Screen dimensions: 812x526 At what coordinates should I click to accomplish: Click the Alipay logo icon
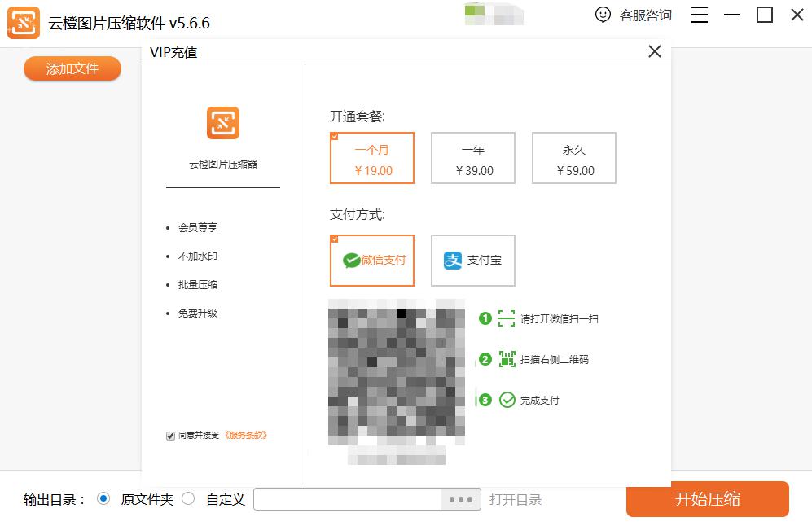453,261
